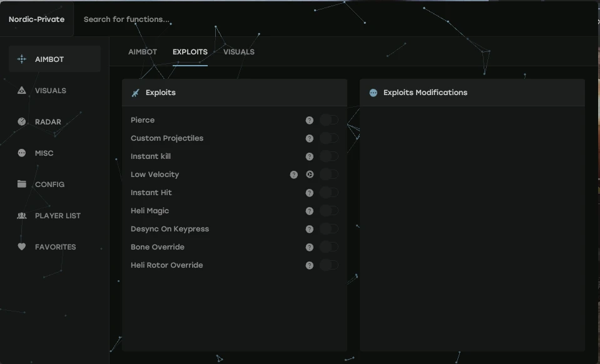Click the Exploits Modifications header dots icon
The image size is (600, 364).
pyautogui.click(x=374, y=93)
